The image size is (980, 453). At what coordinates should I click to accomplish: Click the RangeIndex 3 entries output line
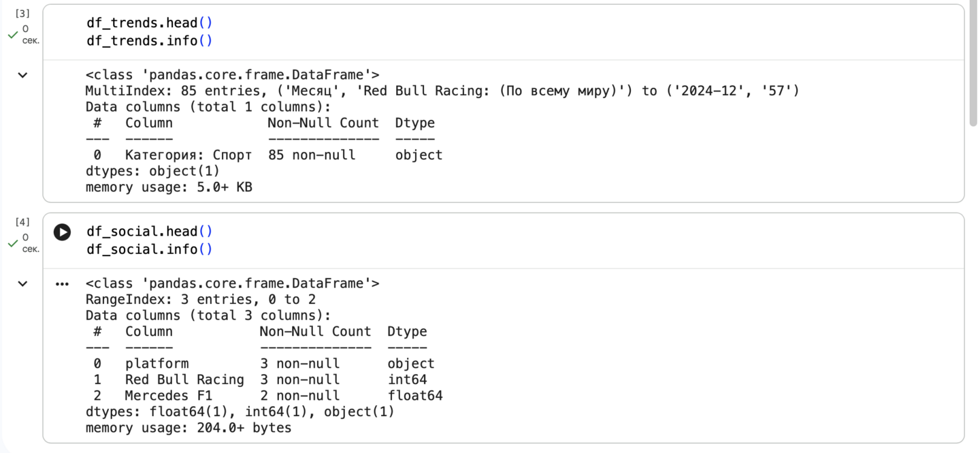point(200,300)
